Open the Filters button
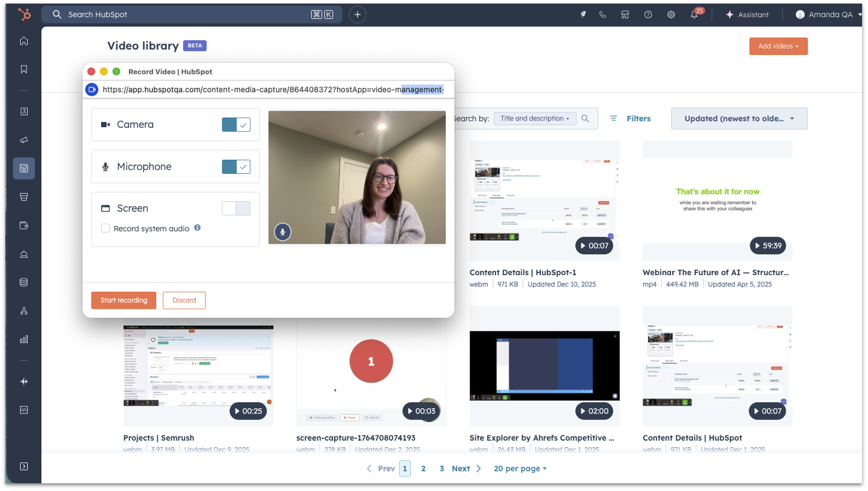The image size is (868, 491). click(x=630, y=118)
